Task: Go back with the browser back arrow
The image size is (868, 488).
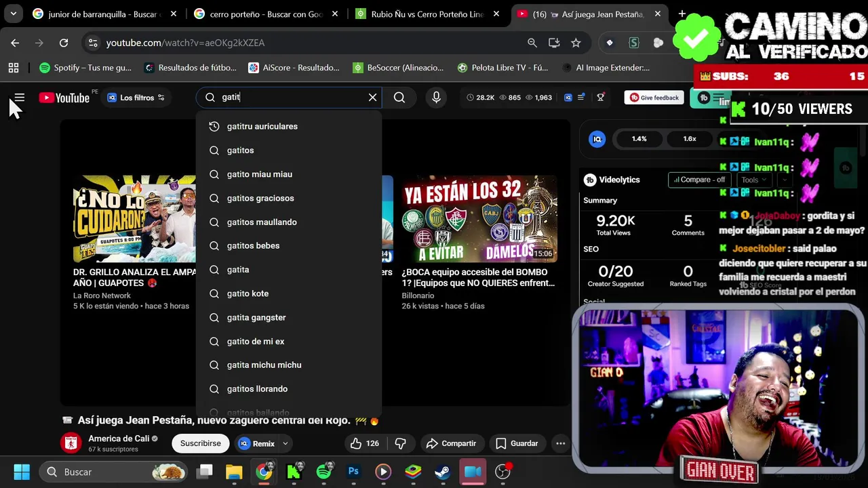Action: tap(15, 43)
